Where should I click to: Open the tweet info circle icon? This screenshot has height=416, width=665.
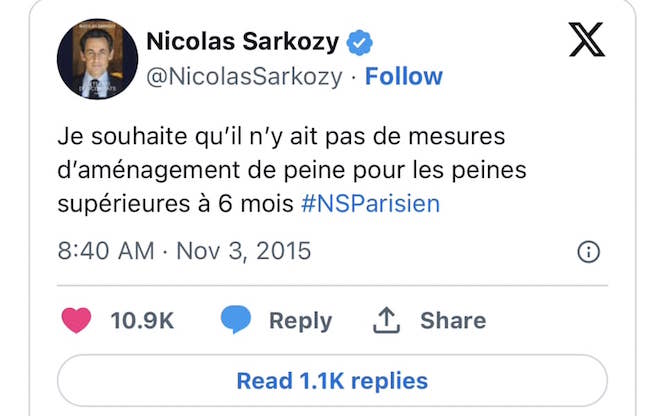click(589, 252)
